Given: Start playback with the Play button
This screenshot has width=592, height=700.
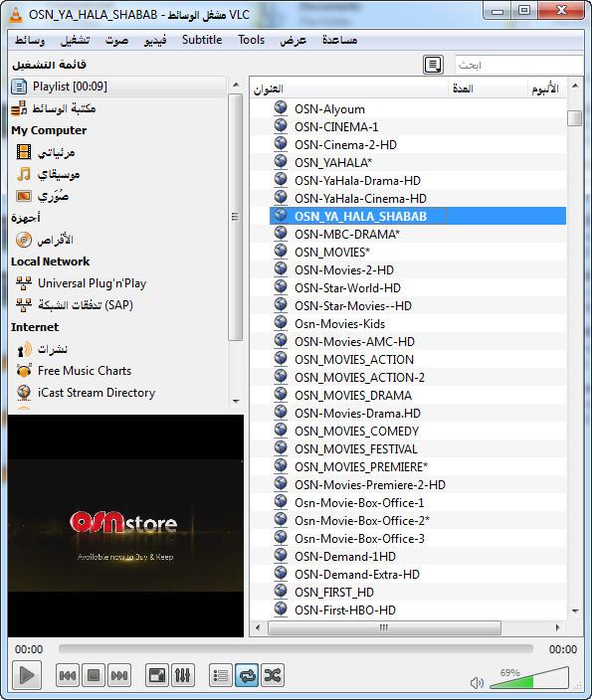Looking at the screenshot, I should (x=26, y=675).
